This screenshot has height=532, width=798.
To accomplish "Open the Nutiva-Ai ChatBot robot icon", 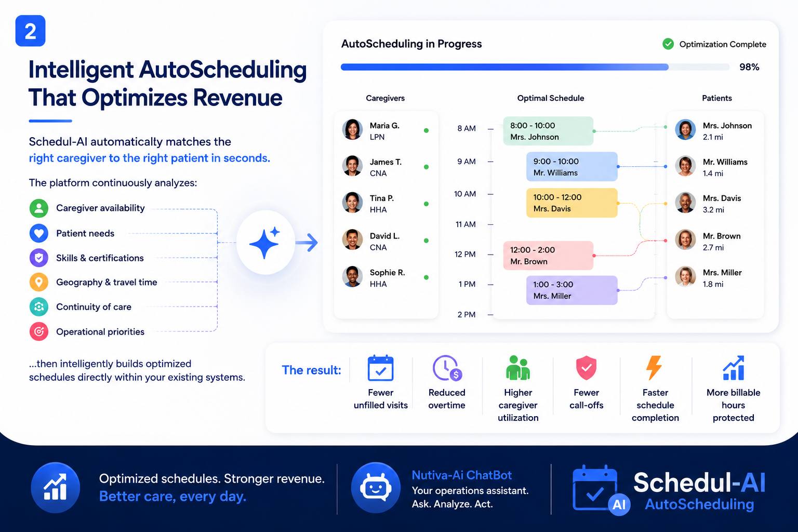I will 376,488.
